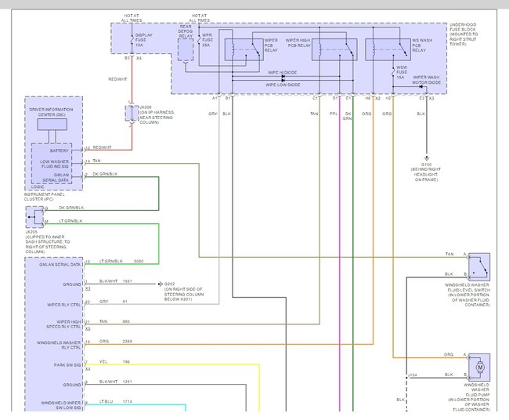509x420 pixels.
Task: Select the JX206 connector symbol on IP harness
Action: click(132, 114)
